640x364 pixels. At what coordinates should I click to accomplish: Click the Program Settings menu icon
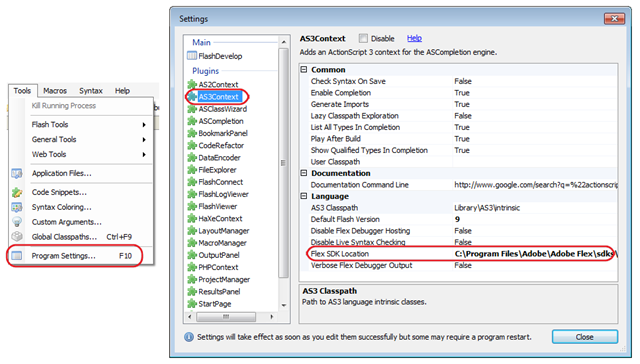17,256
